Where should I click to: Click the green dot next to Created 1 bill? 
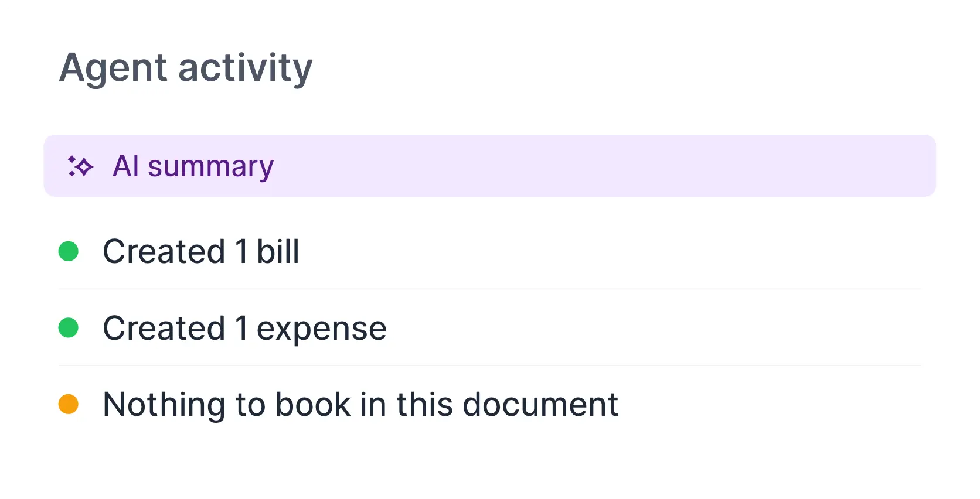point(69,251)
